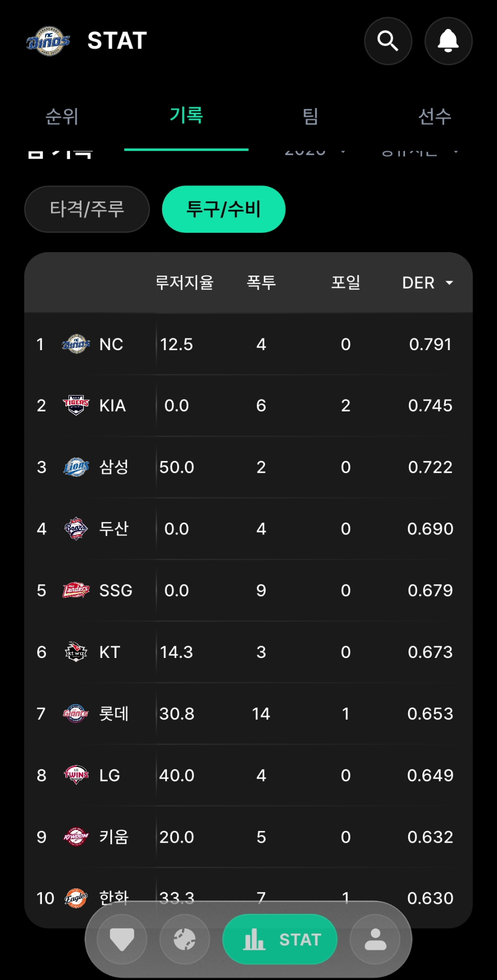This screenshot has height=980, width=497.
Task: Open search with the magnifier icon
Action: (x=388, y=41)
